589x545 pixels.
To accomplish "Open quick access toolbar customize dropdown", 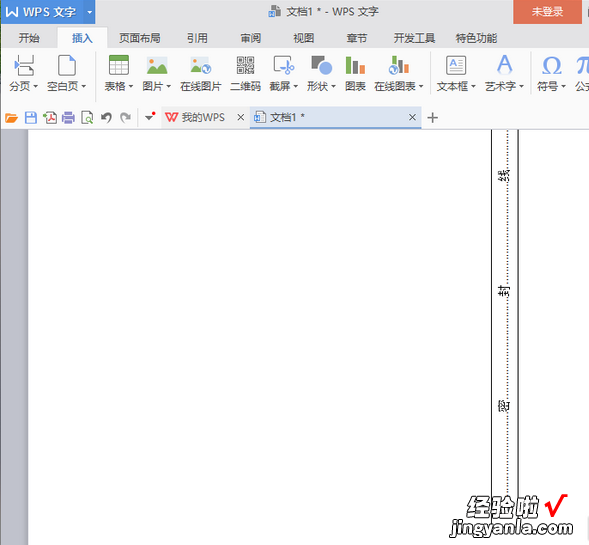I will pos(150,117).
